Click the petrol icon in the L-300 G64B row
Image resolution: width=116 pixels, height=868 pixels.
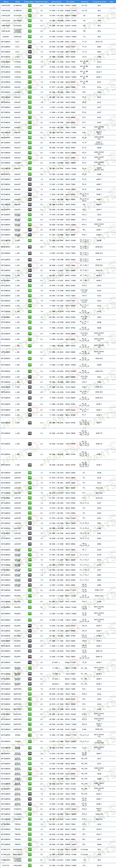[x=30, y=365]
